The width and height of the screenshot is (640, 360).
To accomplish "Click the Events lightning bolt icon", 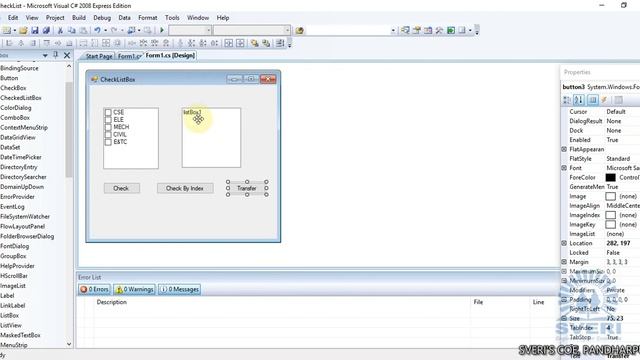I will pyautogui.click(x=604, y=100).
